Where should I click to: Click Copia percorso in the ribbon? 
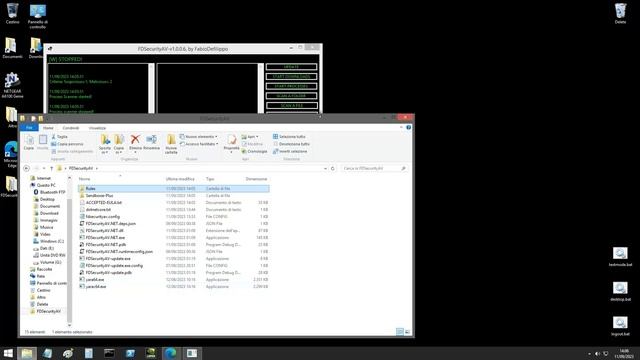[x=67, y=144]
